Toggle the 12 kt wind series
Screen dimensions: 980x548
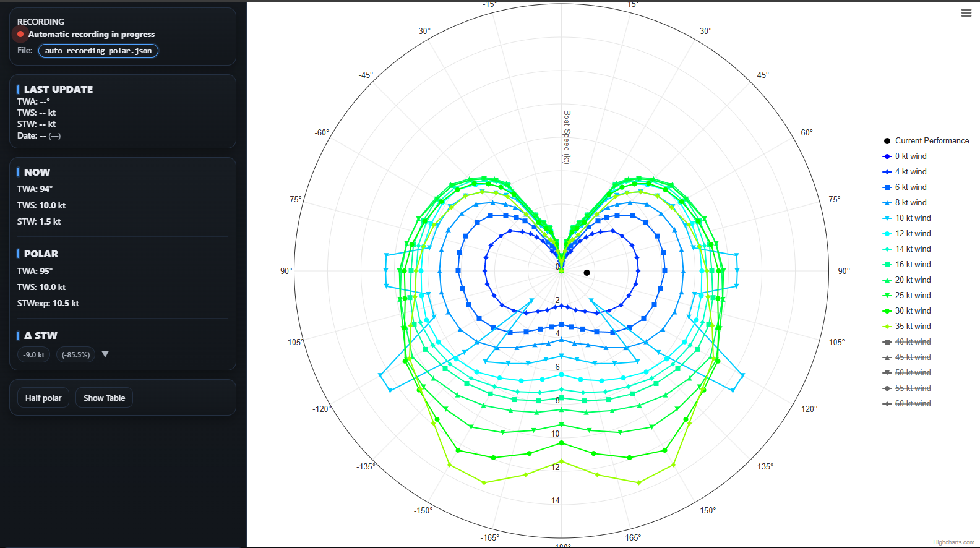(x=907, y=233)
